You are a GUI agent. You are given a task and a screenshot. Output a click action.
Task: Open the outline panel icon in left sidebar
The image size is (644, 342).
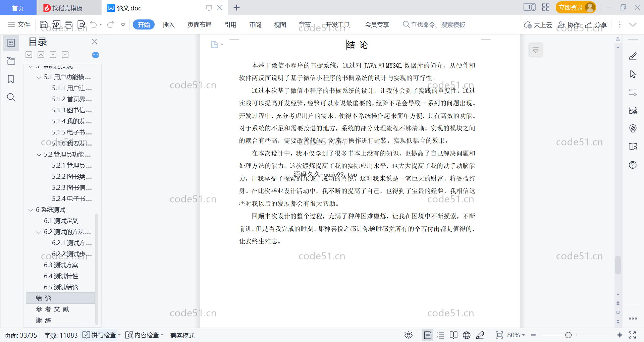11,43
